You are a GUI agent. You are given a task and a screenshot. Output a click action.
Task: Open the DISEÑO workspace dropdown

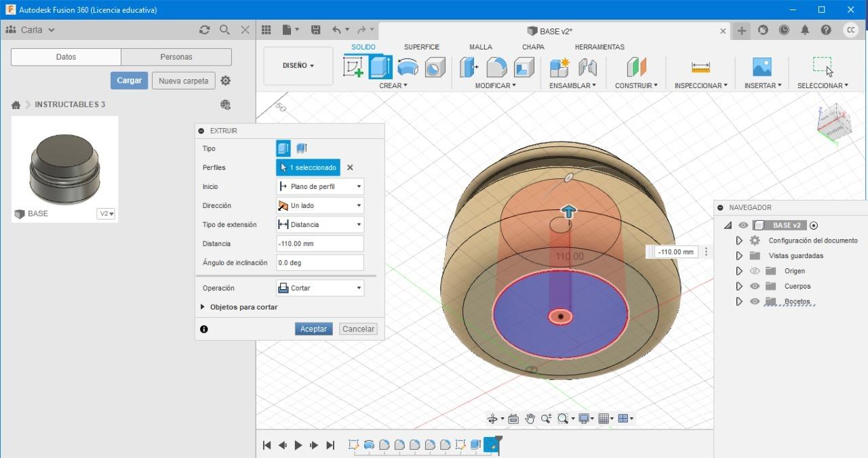[298, 66]
